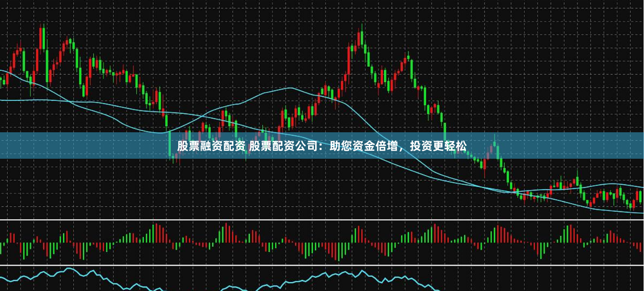The width and height of the screenshot is (644, 291).
Task: Click the bottom oscillator line's central peak
Action: 361,271
